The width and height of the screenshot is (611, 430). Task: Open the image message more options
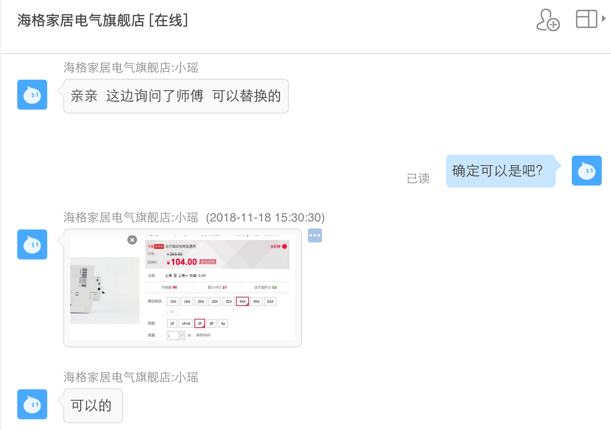point(315,236)
